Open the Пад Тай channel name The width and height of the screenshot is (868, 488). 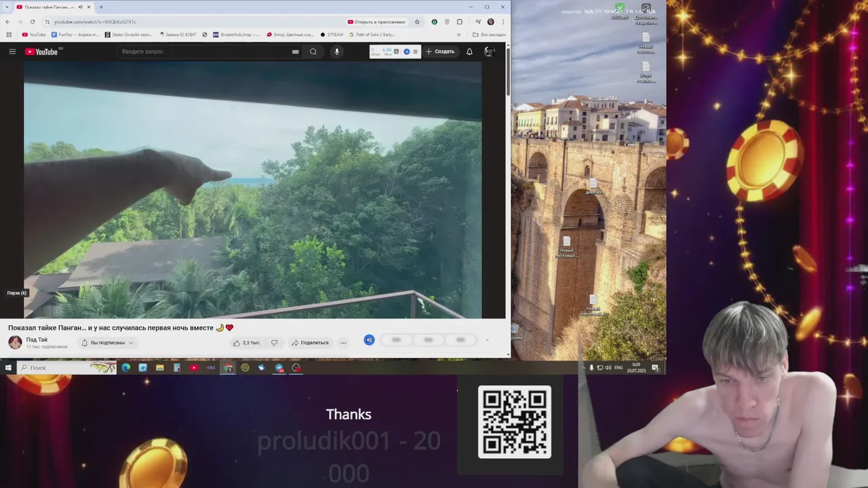37,340
